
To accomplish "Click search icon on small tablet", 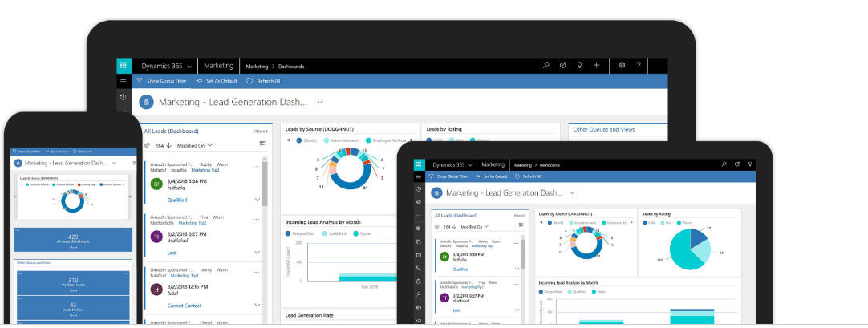I will point(724,164).
